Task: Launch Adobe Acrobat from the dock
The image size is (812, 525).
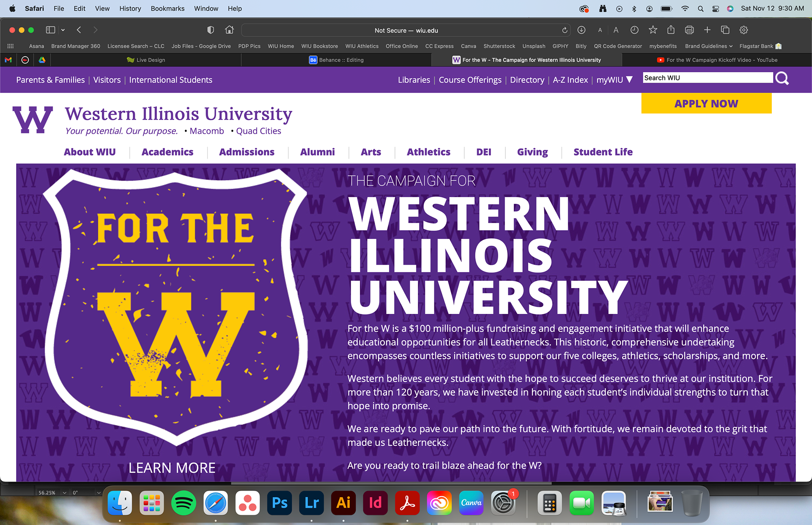Action: coord(407,503)
